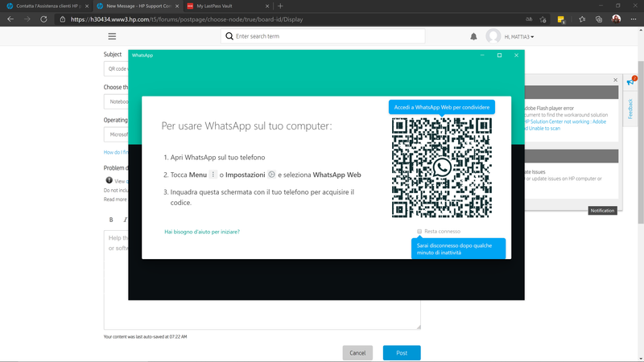Add page to favorites star icon

click(543, 19)
